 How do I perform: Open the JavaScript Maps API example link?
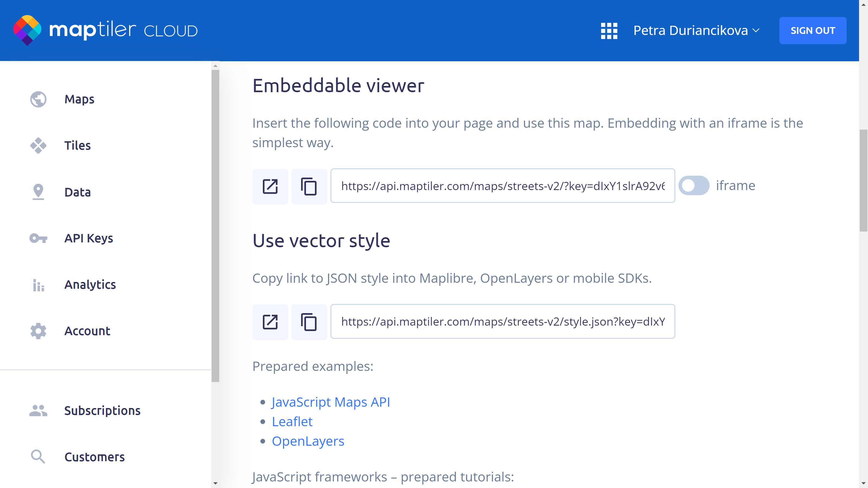331,402
